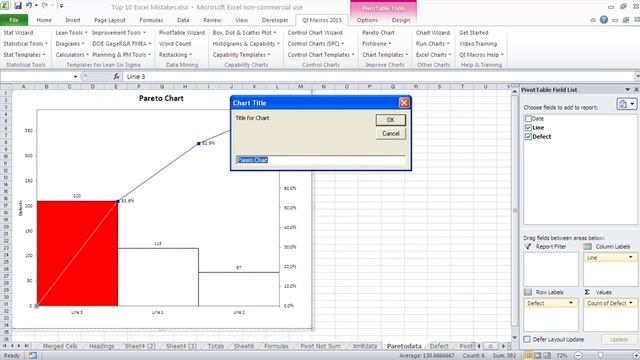Click the Get Started button
Screen dimensions: 640x360
pos(473,33)
